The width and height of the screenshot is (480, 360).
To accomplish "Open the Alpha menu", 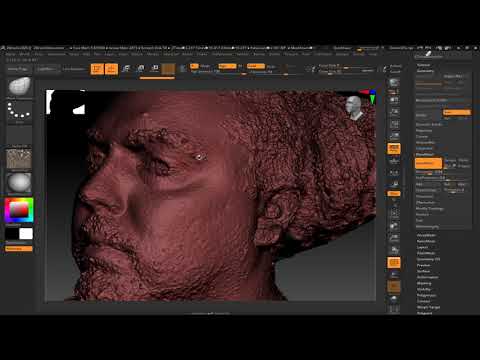I will 10,54.
